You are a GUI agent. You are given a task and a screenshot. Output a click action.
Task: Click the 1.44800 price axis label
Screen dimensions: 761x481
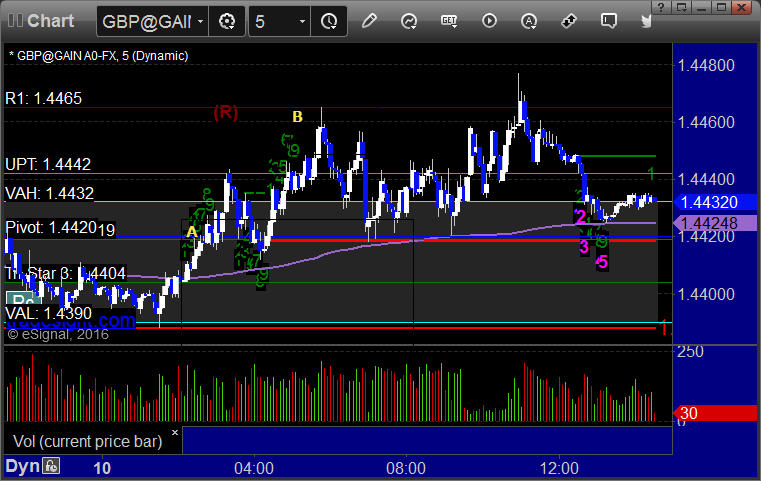706,65
